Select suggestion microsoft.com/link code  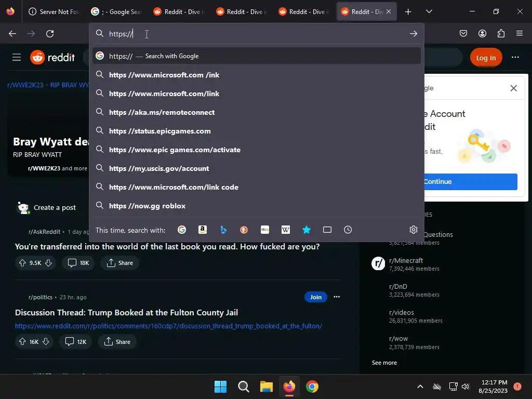(x=257, y=187)
